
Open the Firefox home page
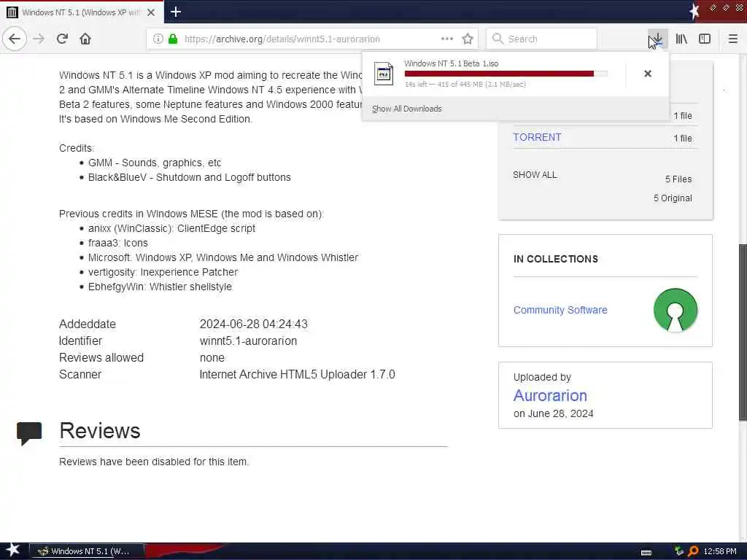85,39
